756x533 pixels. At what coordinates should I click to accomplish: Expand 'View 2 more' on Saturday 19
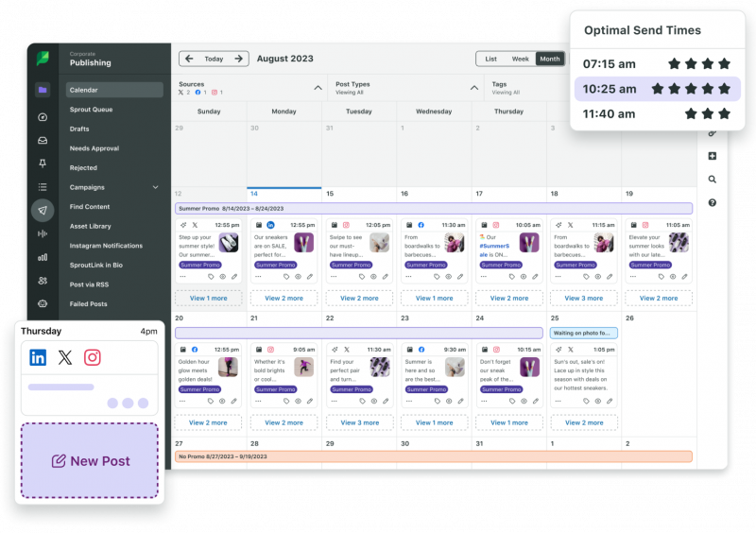659,298
